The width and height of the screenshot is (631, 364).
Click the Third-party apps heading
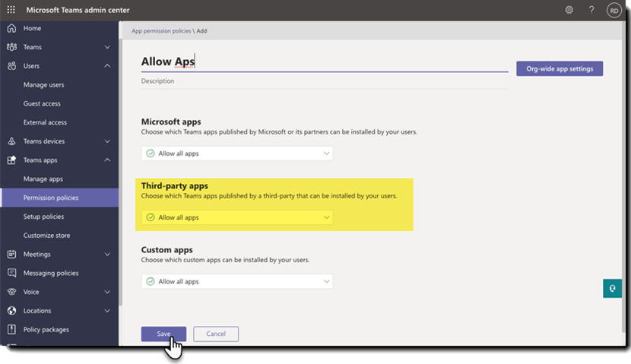click(174, 186)
